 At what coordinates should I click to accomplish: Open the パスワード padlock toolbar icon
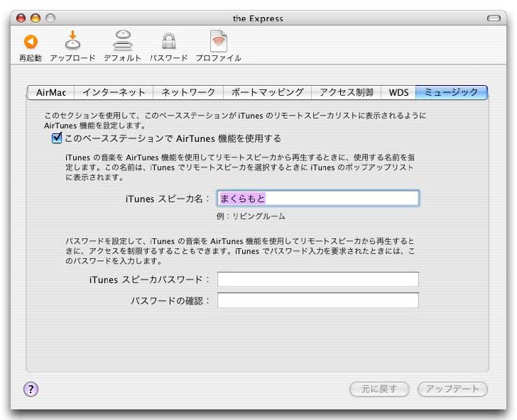pos(168,41)
